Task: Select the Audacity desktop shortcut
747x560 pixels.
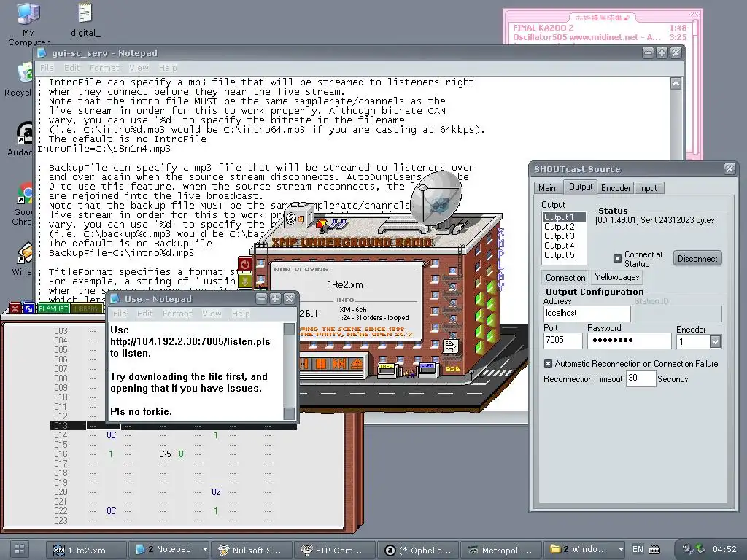Action: (21, 139)
